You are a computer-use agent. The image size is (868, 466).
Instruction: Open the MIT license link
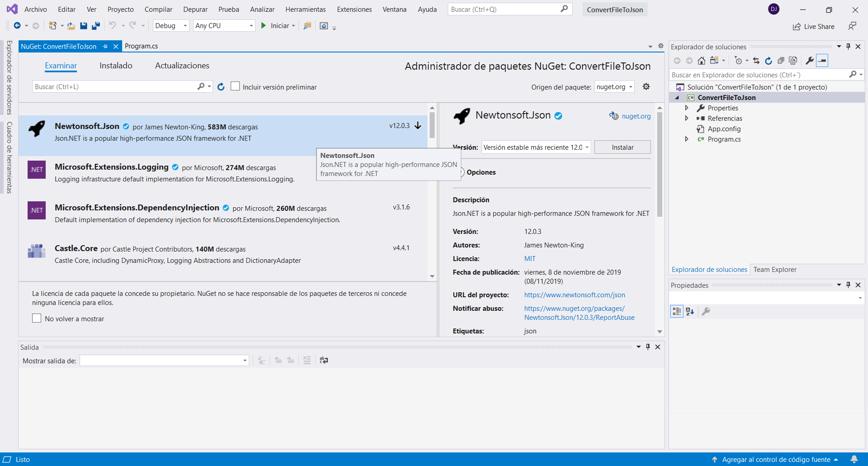[x=530, y=259]
